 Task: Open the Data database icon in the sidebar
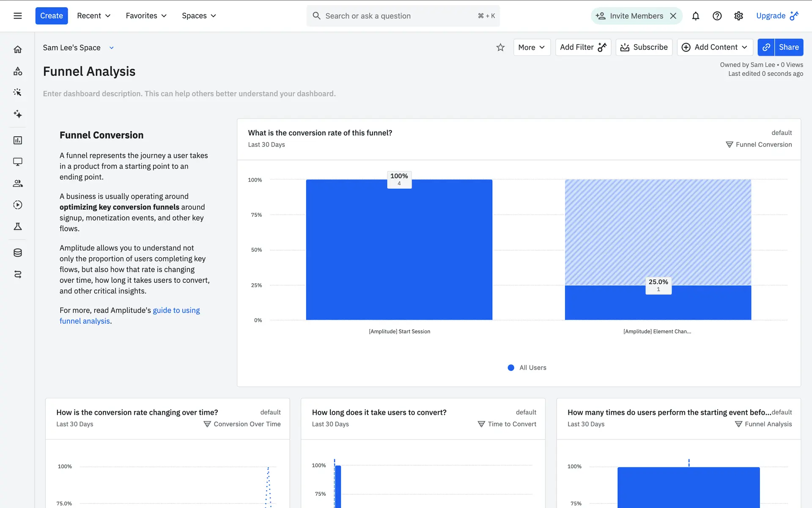click(x=17, y=253)
